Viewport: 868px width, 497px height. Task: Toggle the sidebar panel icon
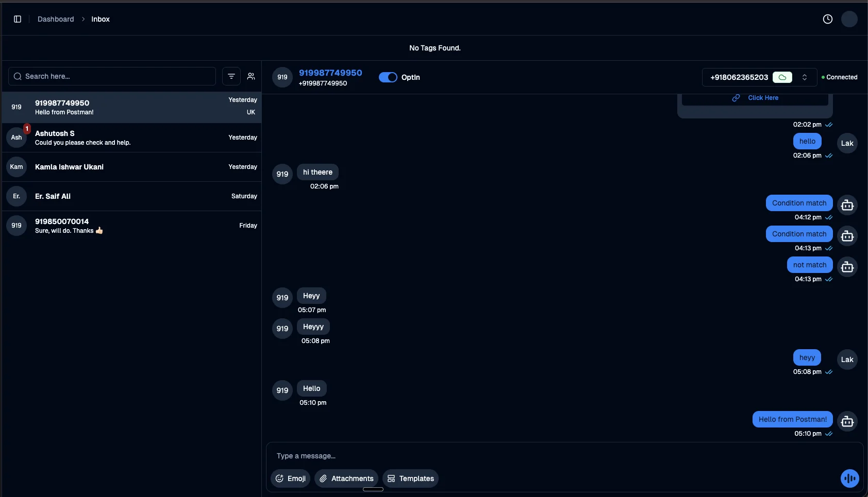point(18,19)
